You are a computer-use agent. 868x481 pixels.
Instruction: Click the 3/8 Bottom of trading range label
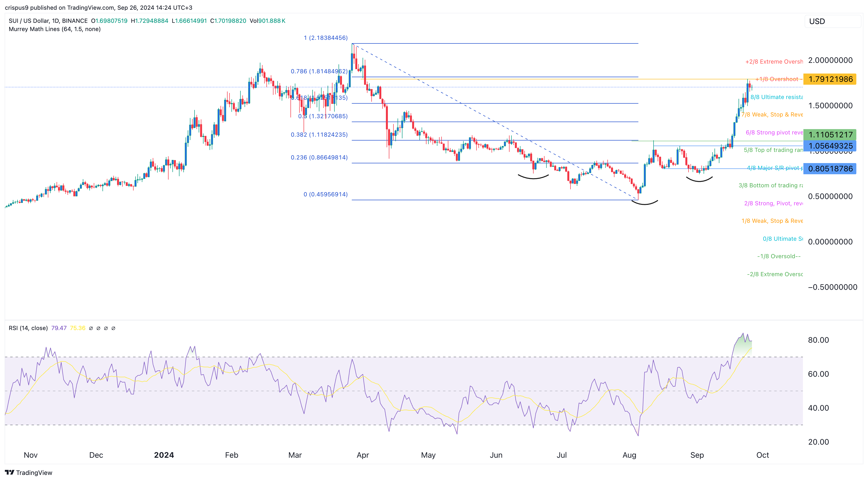coord(771,185)
